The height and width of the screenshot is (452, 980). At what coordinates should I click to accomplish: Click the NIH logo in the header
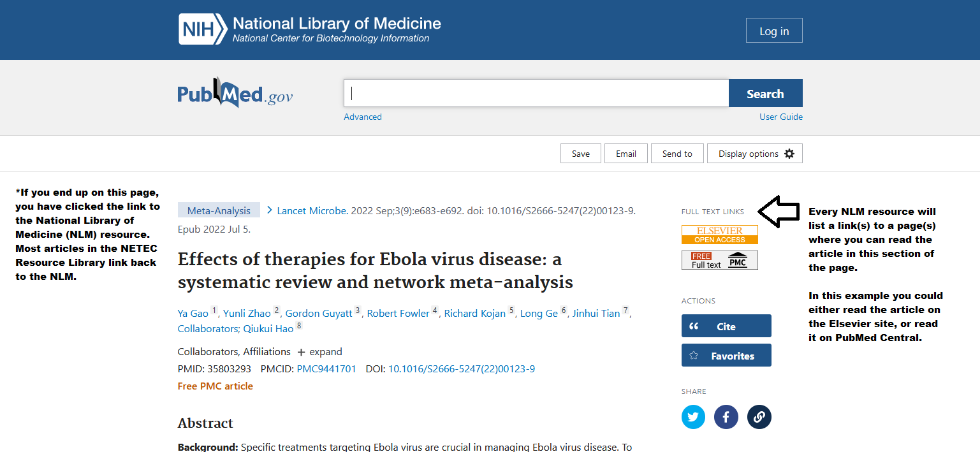[x=203, y=29]
